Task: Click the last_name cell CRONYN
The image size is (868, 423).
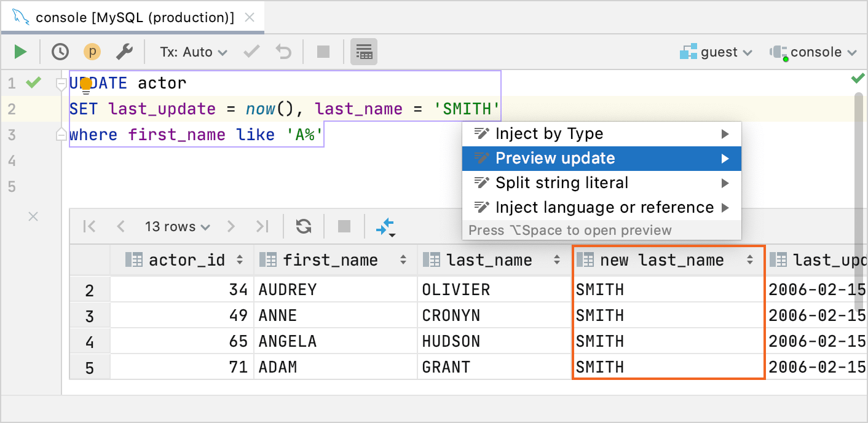Action: (495, 315)
